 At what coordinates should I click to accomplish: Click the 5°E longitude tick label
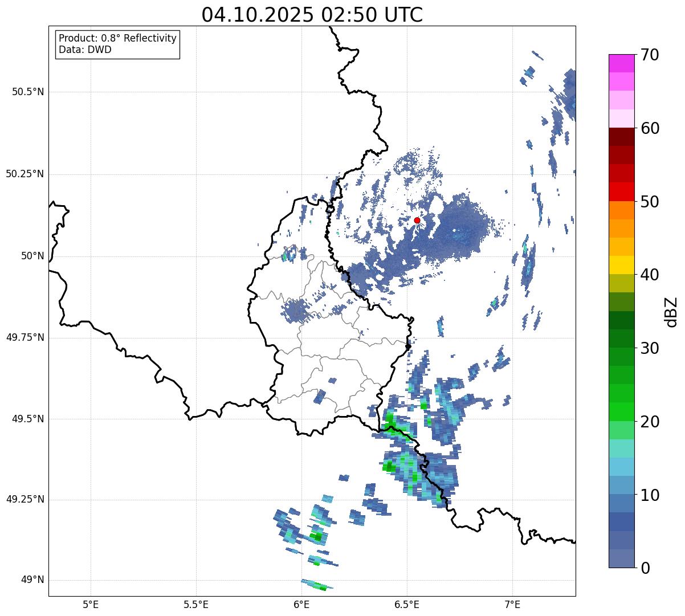coord(91,604)
